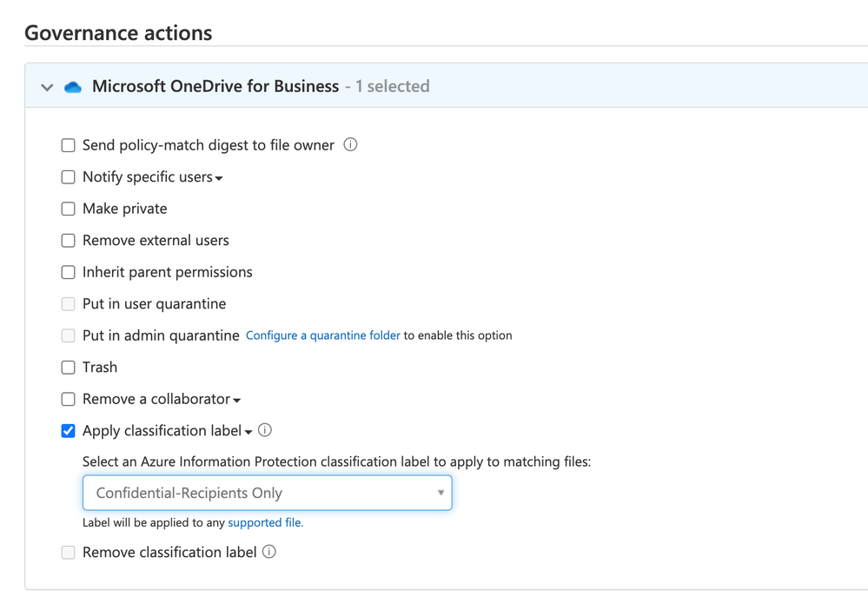Expand the Notify specific users dropdown arrow
The image size is (868, 591).
pos(219,178)
